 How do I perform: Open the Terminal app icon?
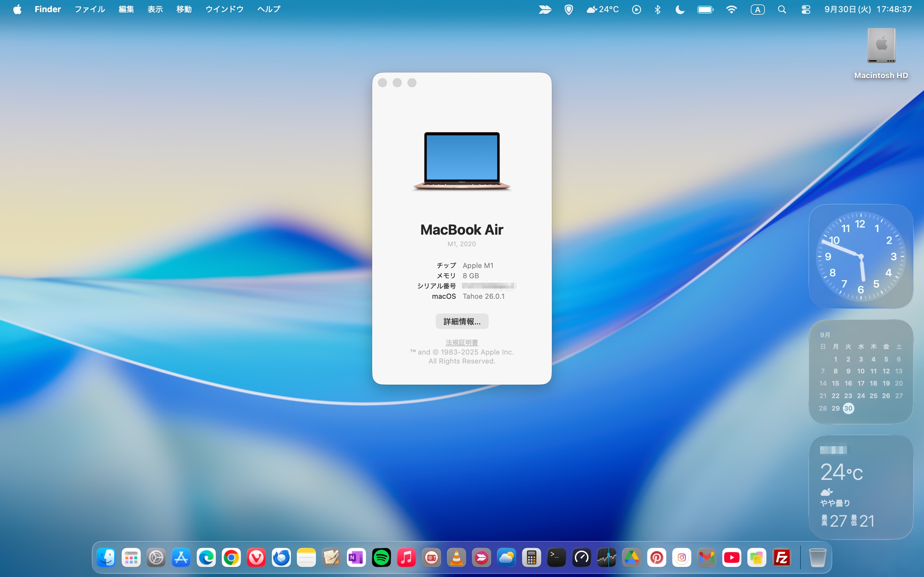point(556,558)
